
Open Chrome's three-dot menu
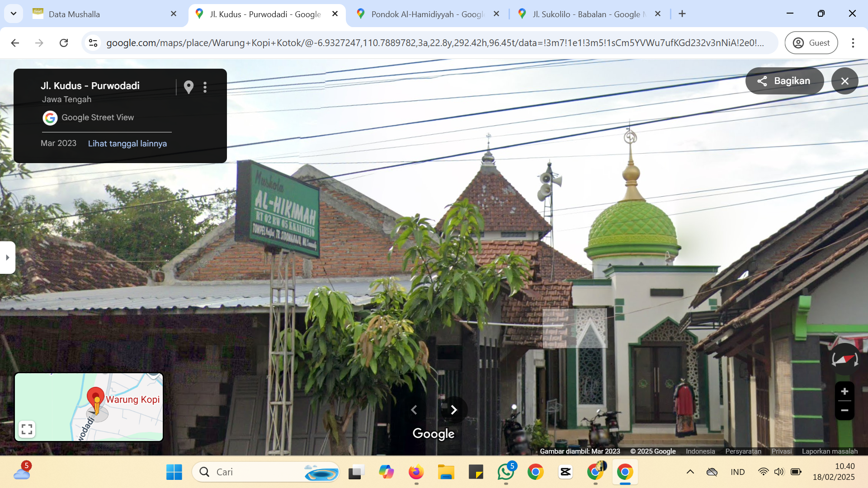(x=853, y=43)
